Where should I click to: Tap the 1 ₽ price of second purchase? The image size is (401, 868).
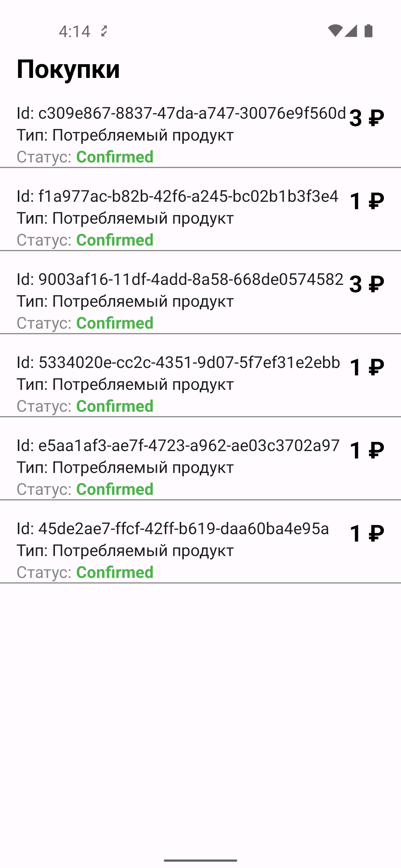[367, 201]
